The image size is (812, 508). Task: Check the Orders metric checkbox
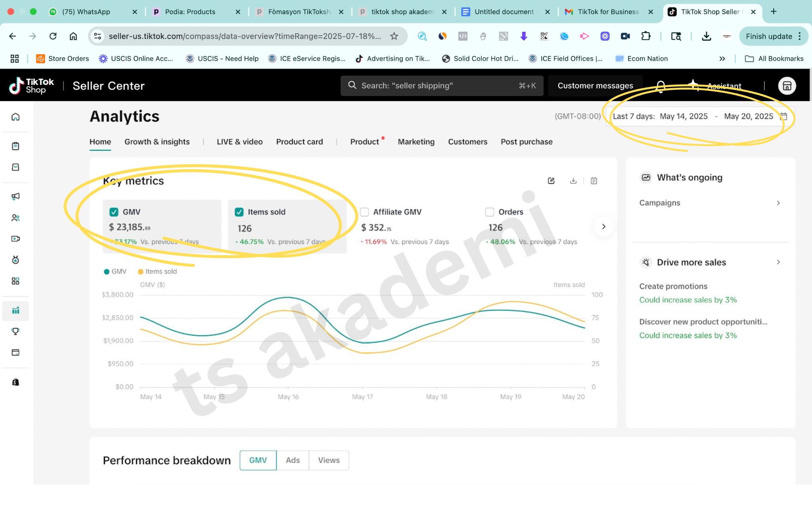(x=490, y=212)
